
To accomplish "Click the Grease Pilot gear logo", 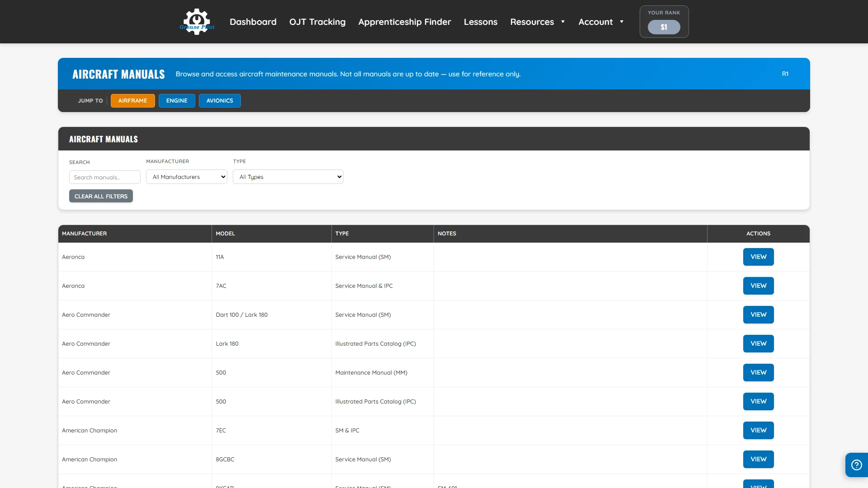I will pos(197,22).
